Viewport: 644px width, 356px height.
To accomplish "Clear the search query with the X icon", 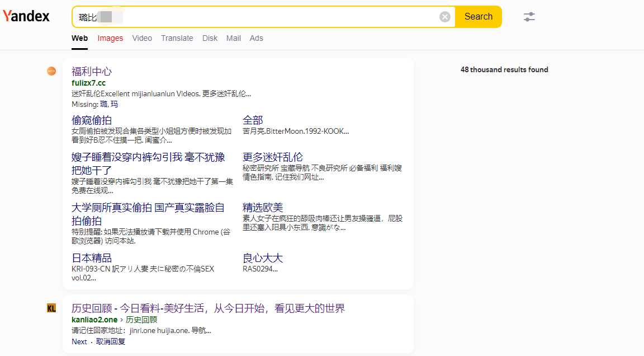I will [x=445, y=17].
